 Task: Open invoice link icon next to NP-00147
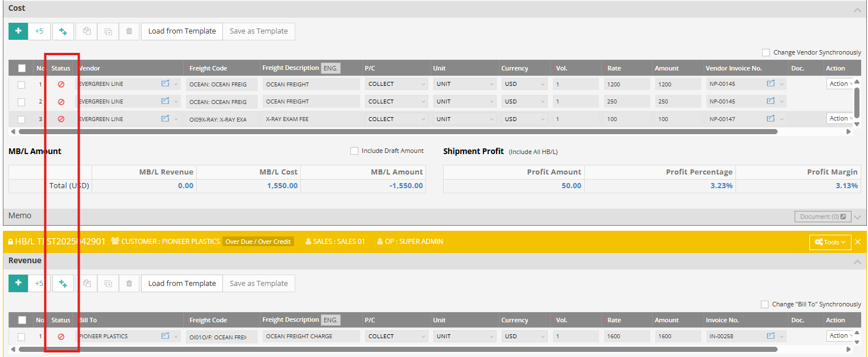pyautogui.click(x=771, y=119)
